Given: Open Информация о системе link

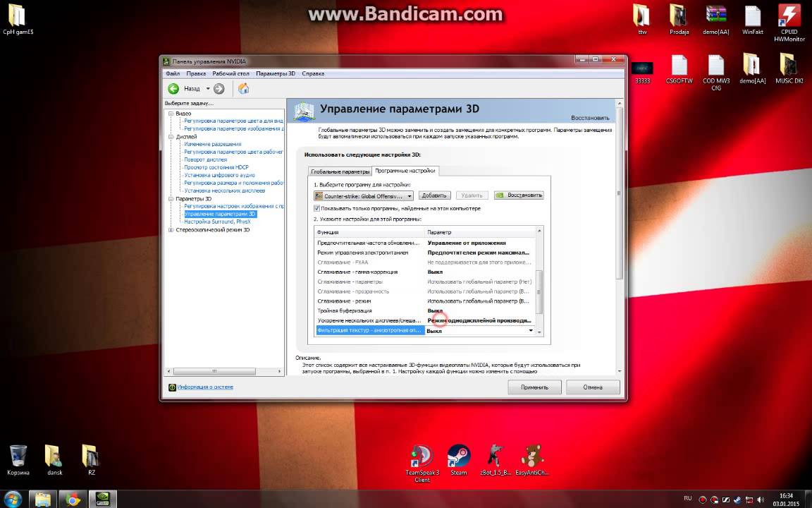Looking at the screenshot, I should click(205, 387).
